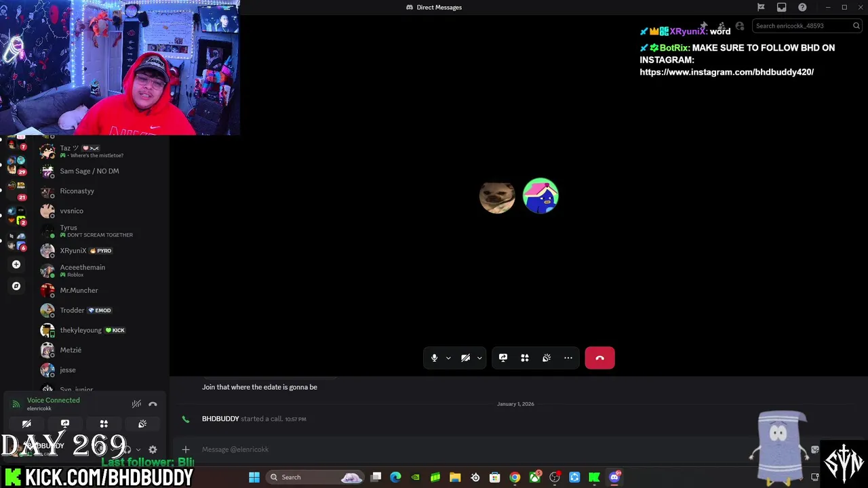Share your screen in the call
Viewport: 868px width, 488px height.
tap(503, 358)
